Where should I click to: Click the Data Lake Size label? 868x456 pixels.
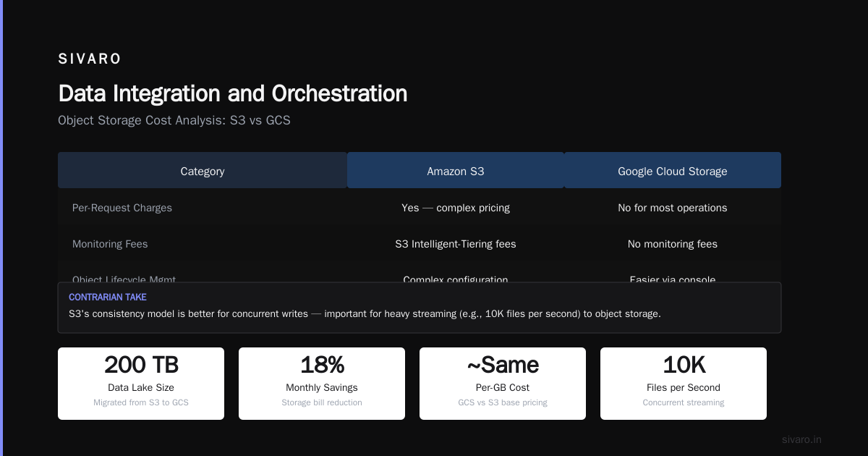pos(141,388)
